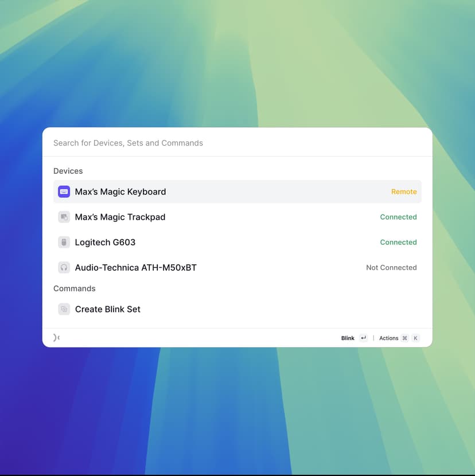The height and width of the screenshot is (476, 475).
Task: Open the Actions menu
Action: (388, 338)
